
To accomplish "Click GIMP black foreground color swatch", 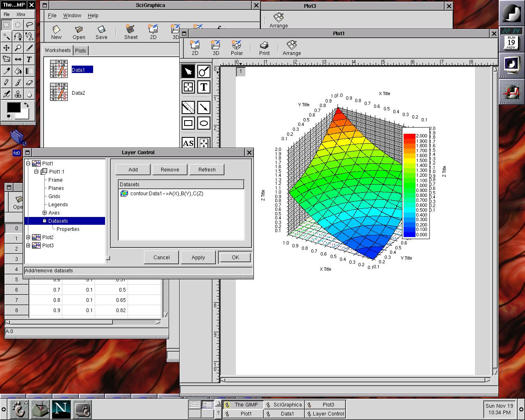I will (14, 108).
